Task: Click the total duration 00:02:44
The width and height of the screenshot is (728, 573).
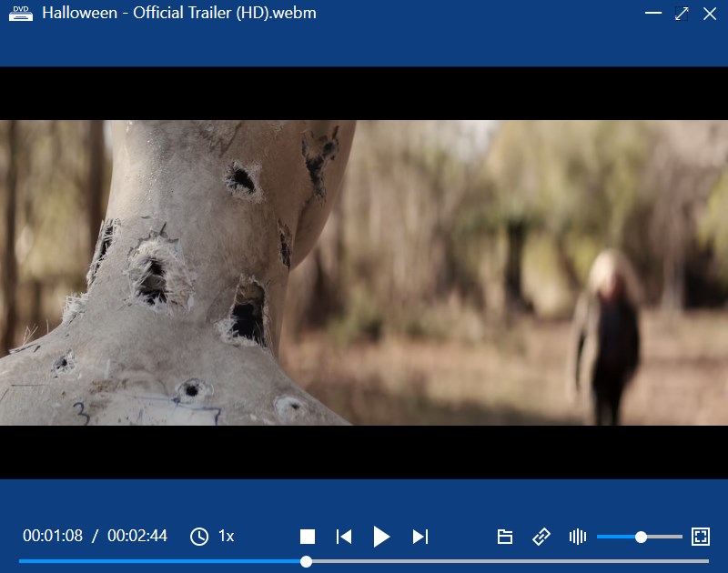Action: (137, 536)
